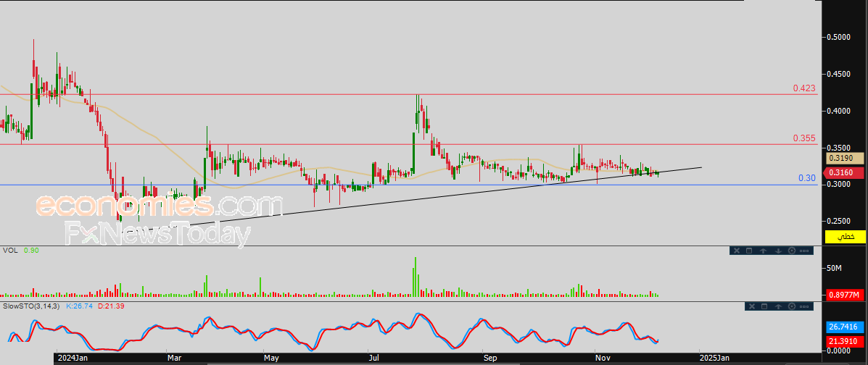Move the VOL panel down
Image resolution: width=868 pixels, height=365 pixels.
778,251
